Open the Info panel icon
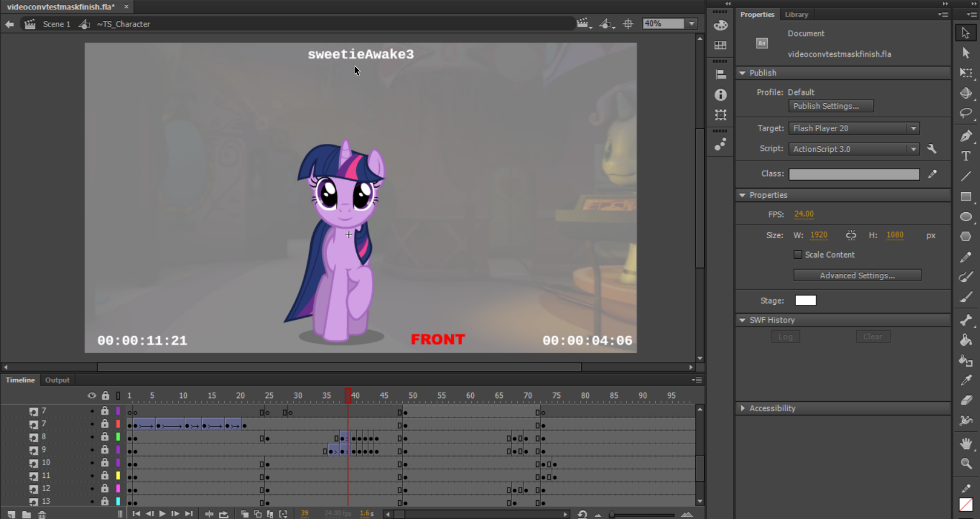This screenshot has width=980, height=519. pos(720,94)
